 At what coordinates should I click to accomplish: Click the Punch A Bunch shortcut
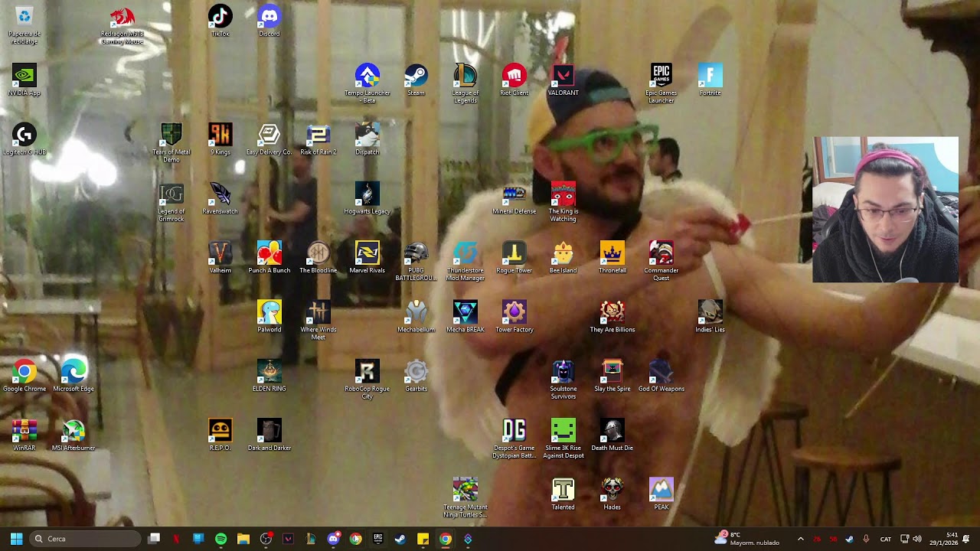pos(269,257)
